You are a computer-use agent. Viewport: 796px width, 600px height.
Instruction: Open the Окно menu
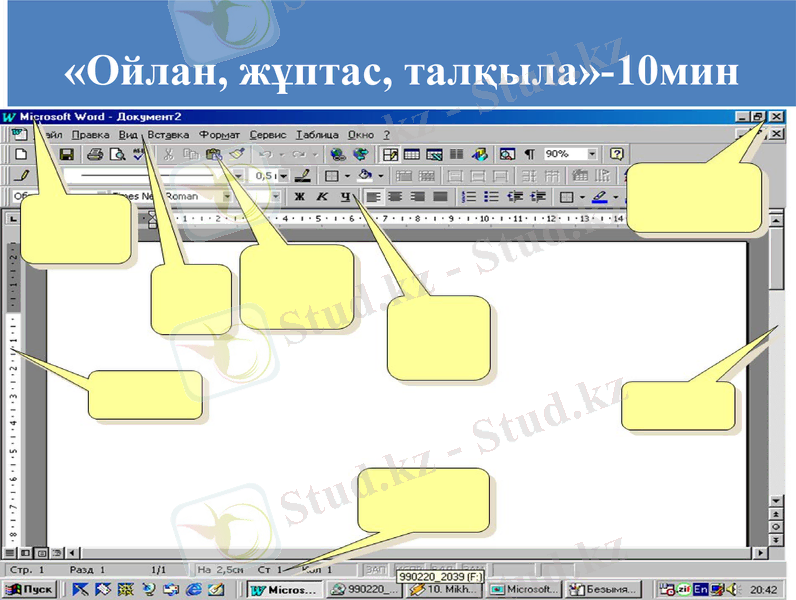pyautogui.click(x=361, y=135)
